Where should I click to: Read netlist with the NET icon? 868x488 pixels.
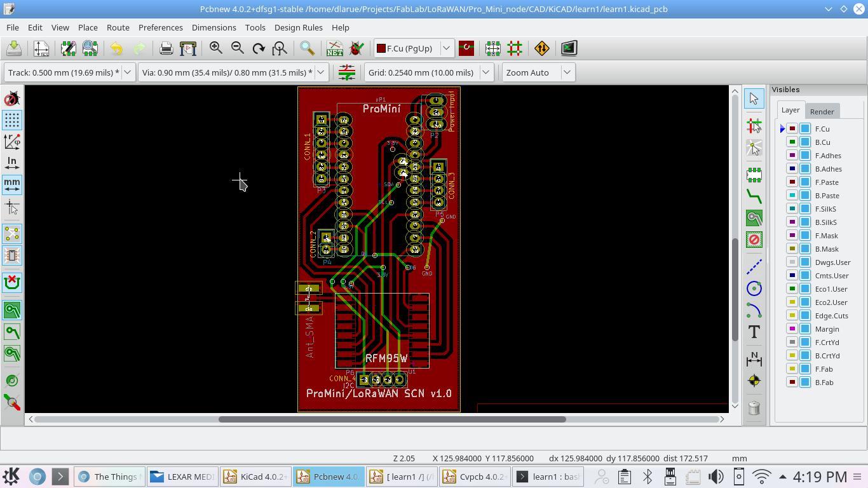pyautogui.click(x=334, y=48)
